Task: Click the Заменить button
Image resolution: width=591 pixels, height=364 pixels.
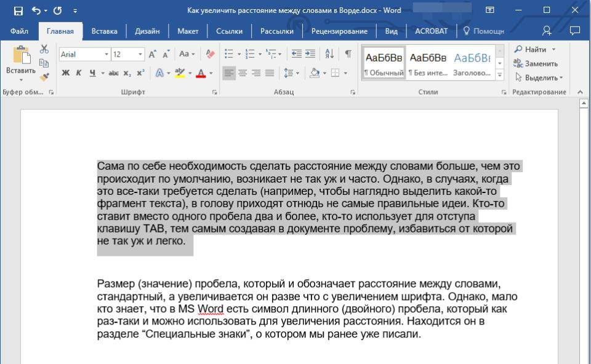Action: (x=536, y=63)
